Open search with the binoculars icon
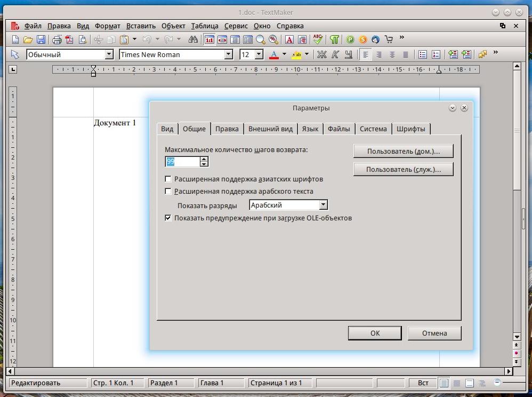The image size is (532, 397). coord(193,39)
